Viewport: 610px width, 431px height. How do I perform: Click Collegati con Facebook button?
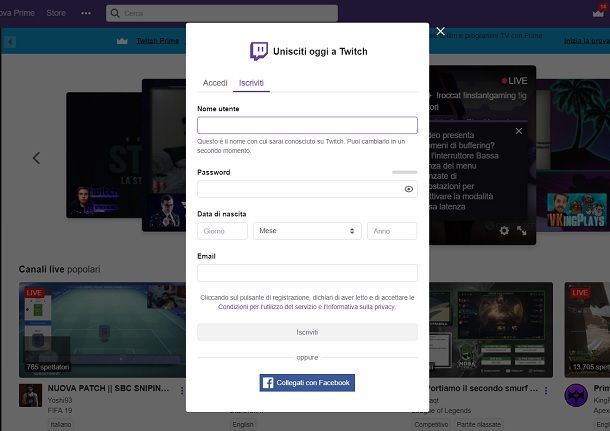coord(307,383)
